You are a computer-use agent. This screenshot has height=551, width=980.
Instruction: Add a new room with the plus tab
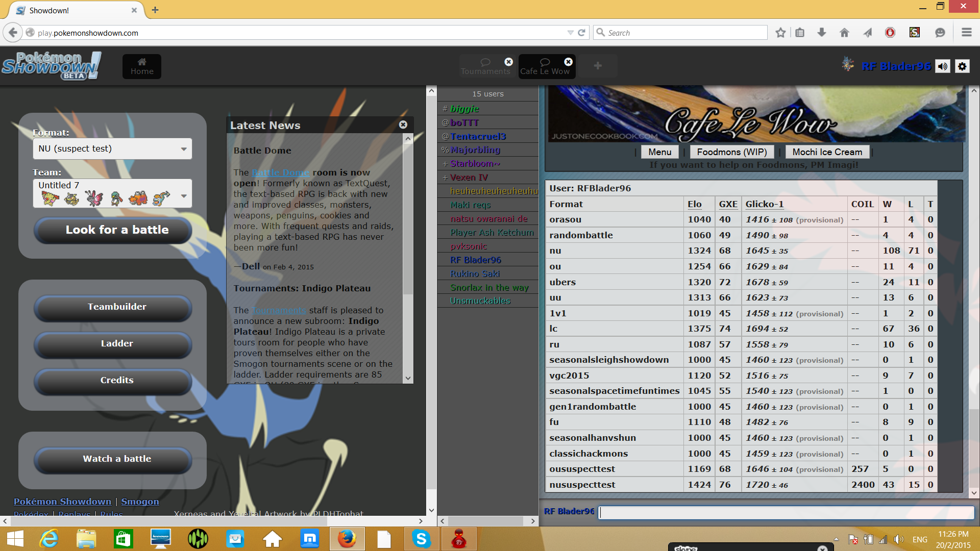coord(598,66)
